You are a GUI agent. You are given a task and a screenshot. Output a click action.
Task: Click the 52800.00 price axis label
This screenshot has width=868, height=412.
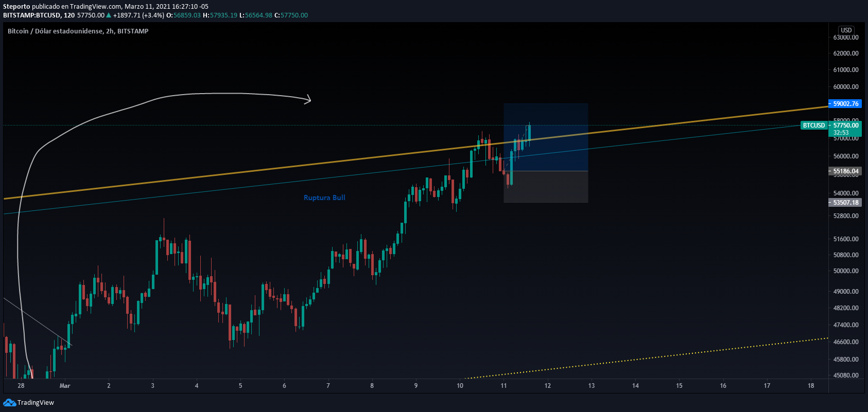(x=846, y=216)
